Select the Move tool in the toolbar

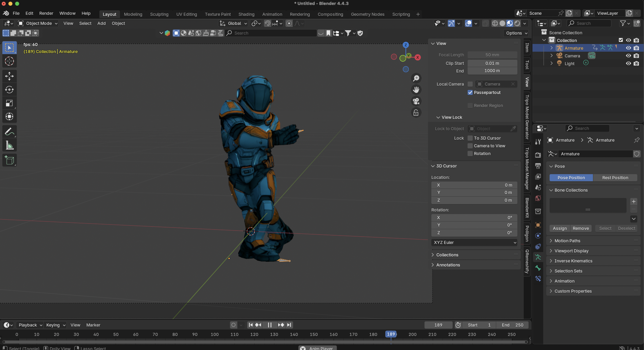pos(9,76)
